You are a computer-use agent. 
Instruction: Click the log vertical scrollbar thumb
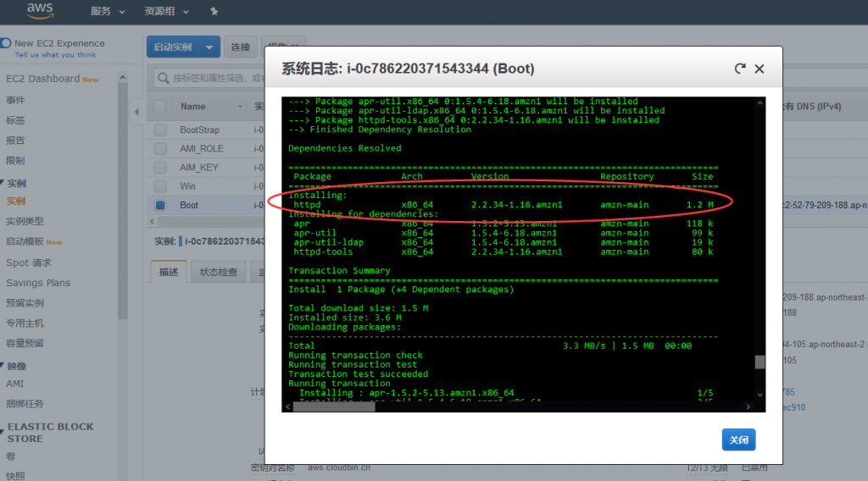[x=760, y=362]
